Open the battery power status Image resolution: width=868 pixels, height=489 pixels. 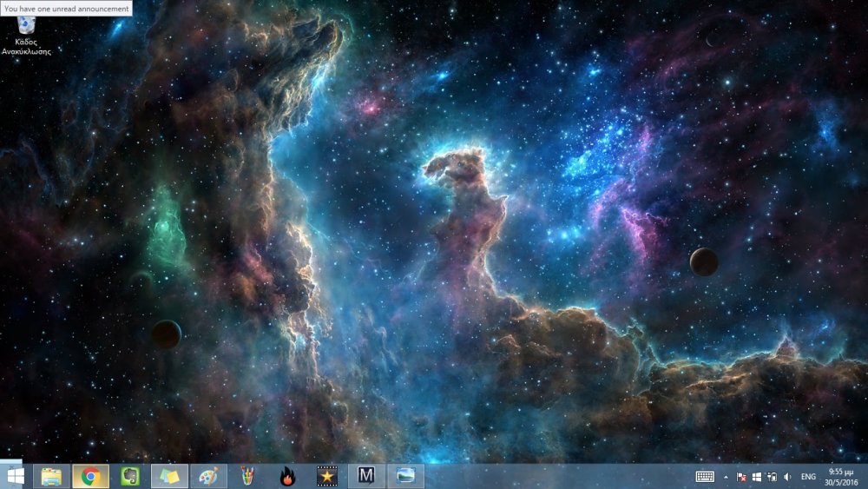771,477
